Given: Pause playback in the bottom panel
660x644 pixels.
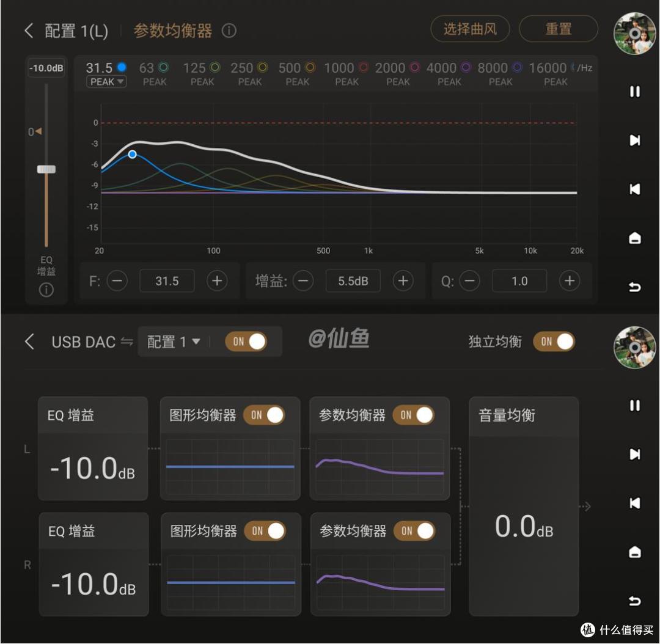Looking at the screenshot, I should point(634,405).
